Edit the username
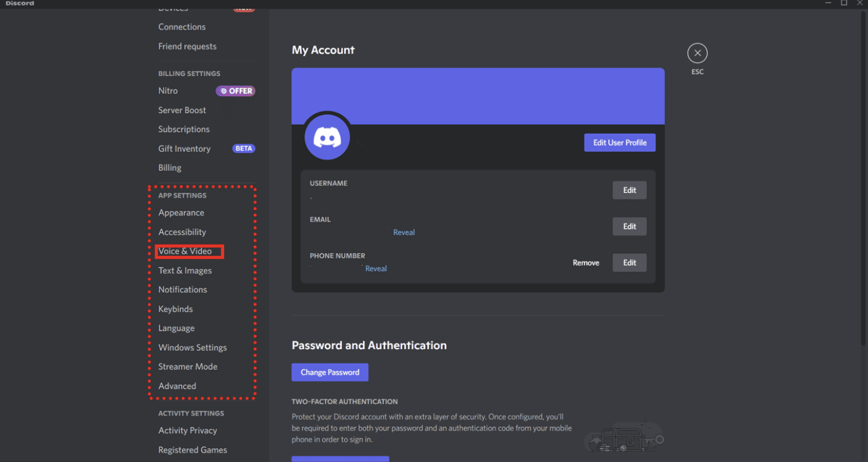 click(629, 190)
